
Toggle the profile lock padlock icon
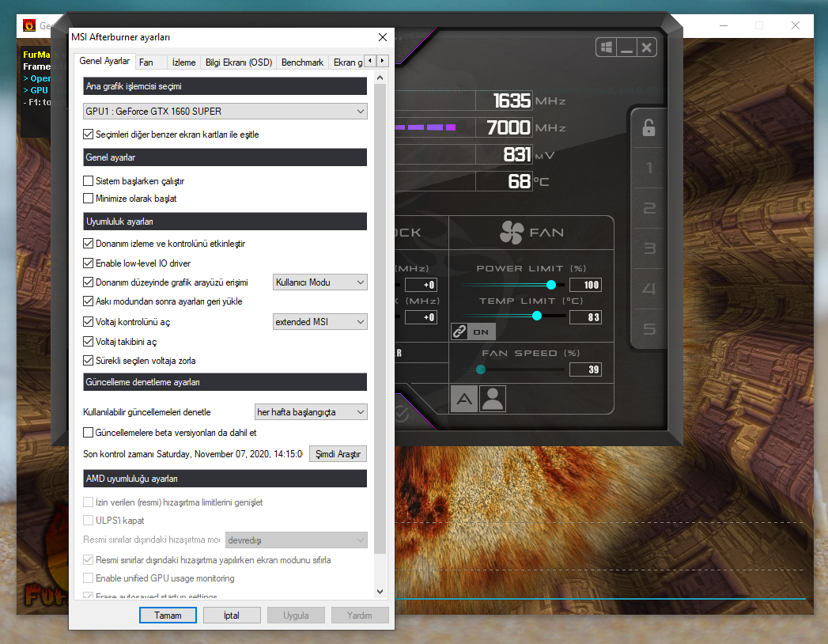click(648, 127)
